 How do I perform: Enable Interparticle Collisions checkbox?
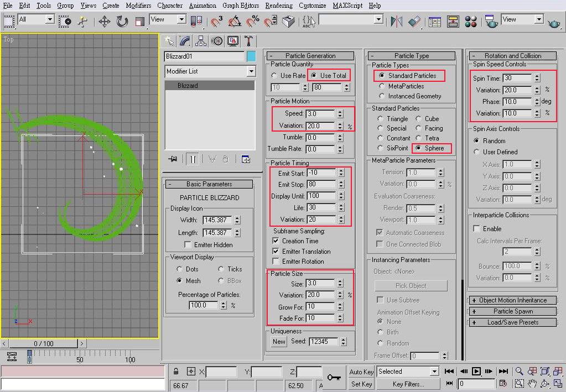click(x=476, y=229)
